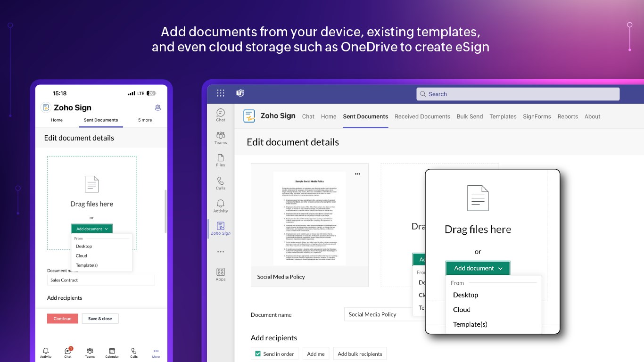Image resolution: width=644 pixels, height=362 pixels.
Task: Open the Received Documents tab
Action: [422, 116]
